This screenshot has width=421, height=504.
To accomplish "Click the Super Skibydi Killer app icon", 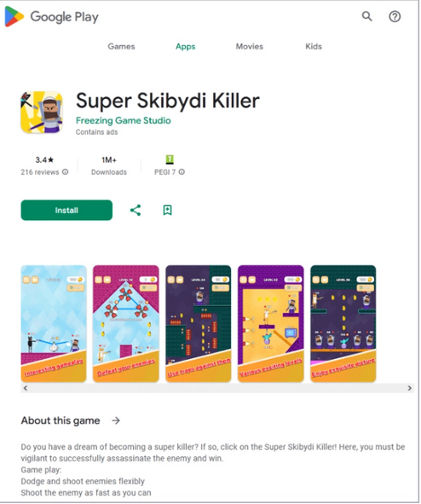I will click(x=42, y=113).
